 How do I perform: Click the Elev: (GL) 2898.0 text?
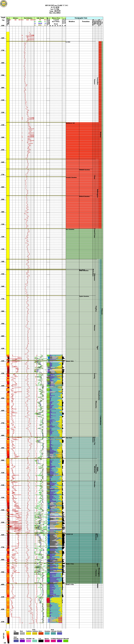tap(55, 13)
